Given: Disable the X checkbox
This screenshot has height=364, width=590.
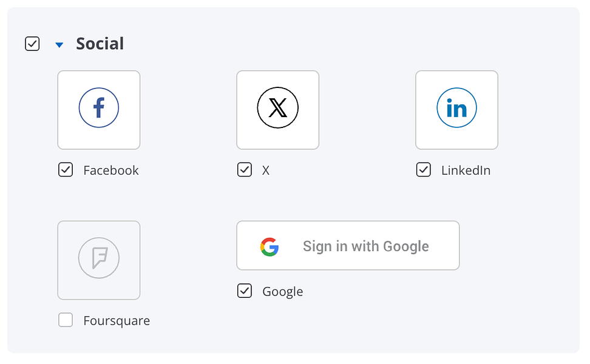Looking at the screenshot, I should 244,170.
